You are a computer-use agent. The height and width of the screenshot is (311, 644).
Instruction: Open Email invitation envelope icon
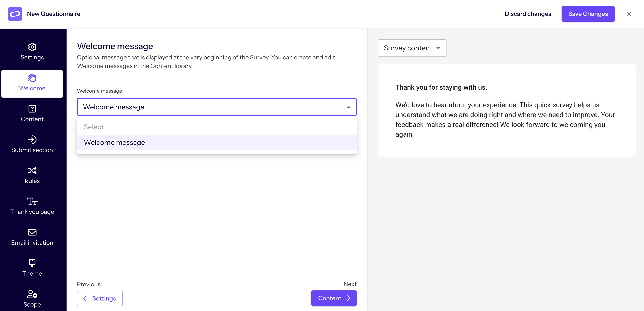(x=32, y=232)
